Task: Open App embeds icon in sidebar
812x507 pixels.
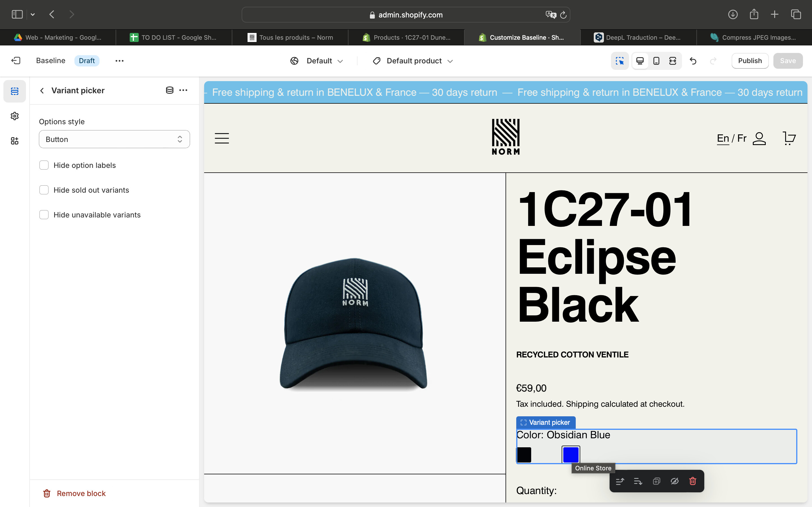Action: click(14, 141)
